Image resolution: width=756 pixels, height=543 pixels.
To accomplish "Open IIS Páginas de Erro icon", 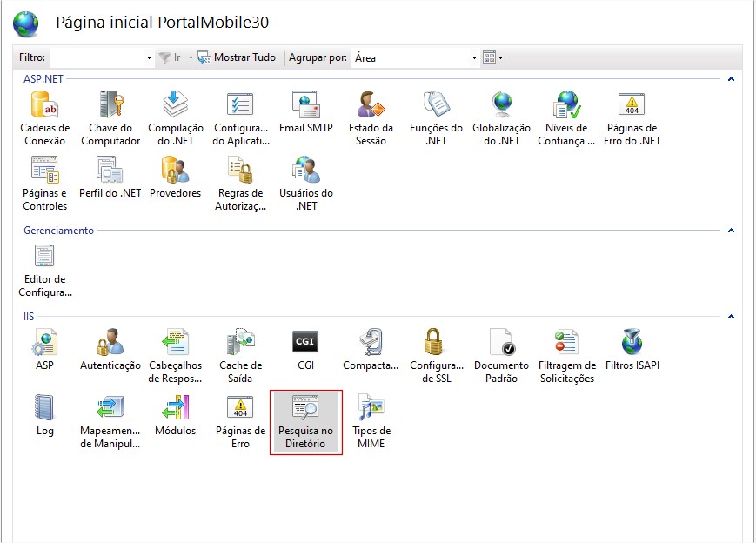I will click(241, 421).
